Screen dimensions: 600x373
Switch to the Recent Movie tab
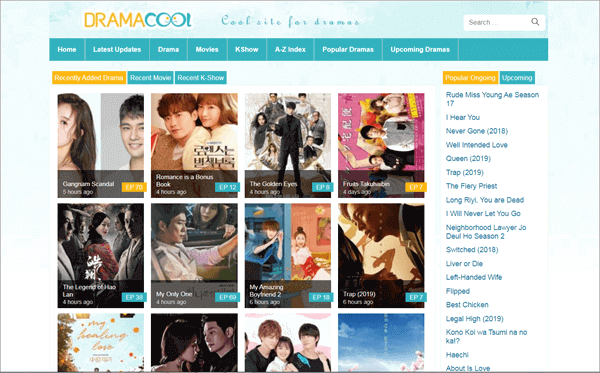coord(150,78)
